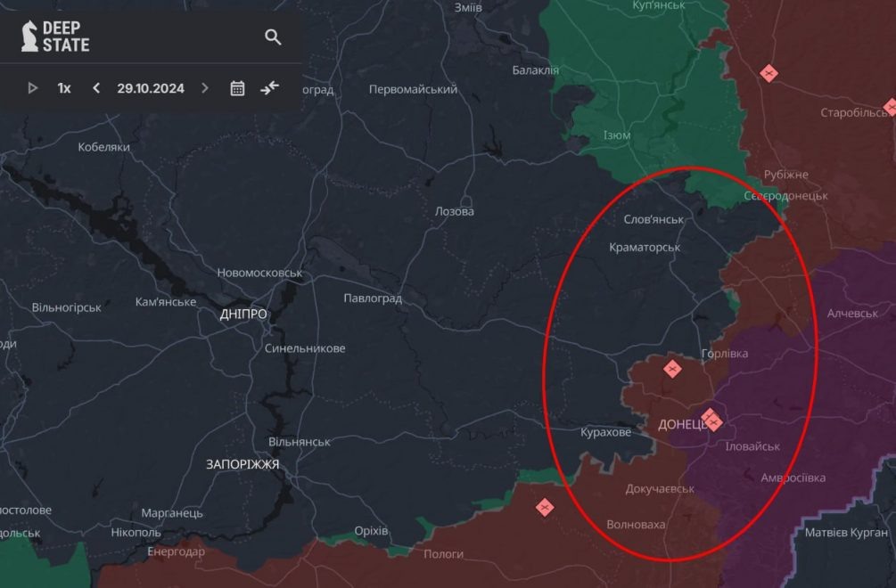Start the timeline playback with the play triangle
Image resolution: width=896 pixels, height=588 pixels.
tap(33, 88)
